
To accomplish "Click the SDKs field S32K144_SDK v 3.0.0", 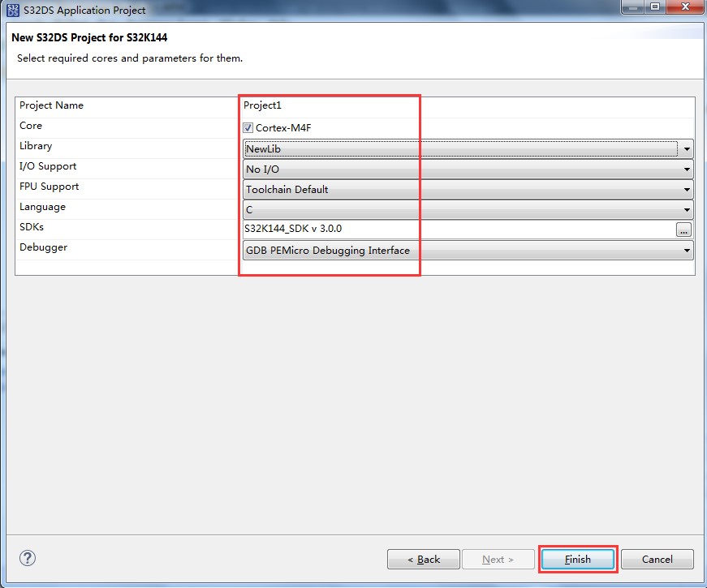I will 459,229.
